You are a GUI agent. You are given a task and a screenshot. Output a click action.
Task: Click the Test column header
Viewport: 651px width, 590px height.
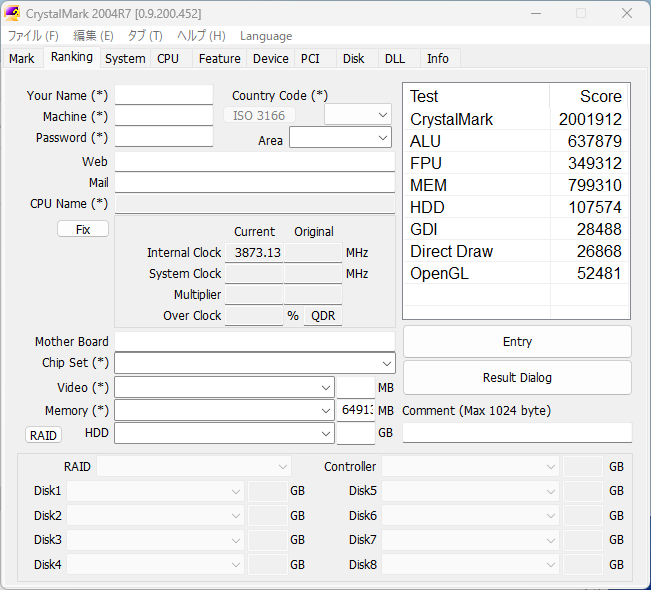477,96
